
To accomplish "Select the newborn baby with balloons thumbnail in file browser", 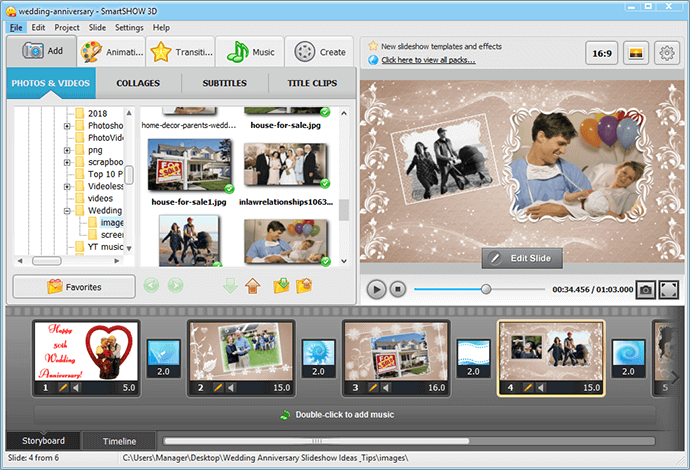I will click(x=285, y=242).
